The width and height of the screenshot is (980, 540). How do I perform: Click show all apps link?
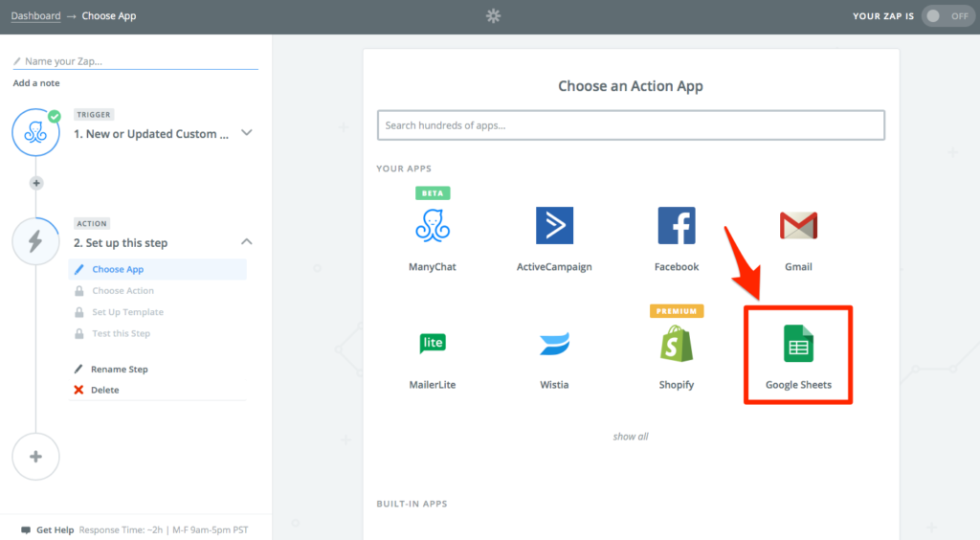tap(631, 437)
